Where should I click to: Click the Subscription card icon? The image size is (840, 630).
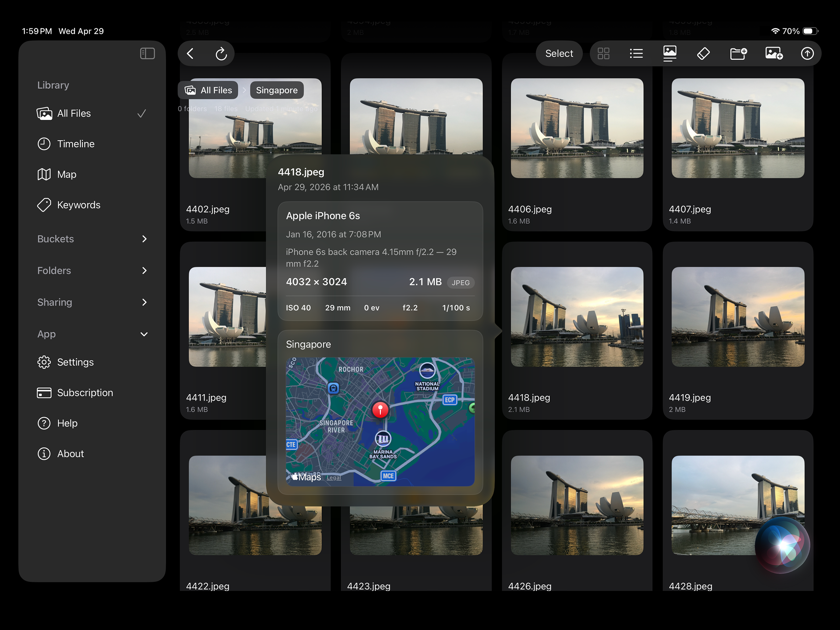click(x=44, y=393)
